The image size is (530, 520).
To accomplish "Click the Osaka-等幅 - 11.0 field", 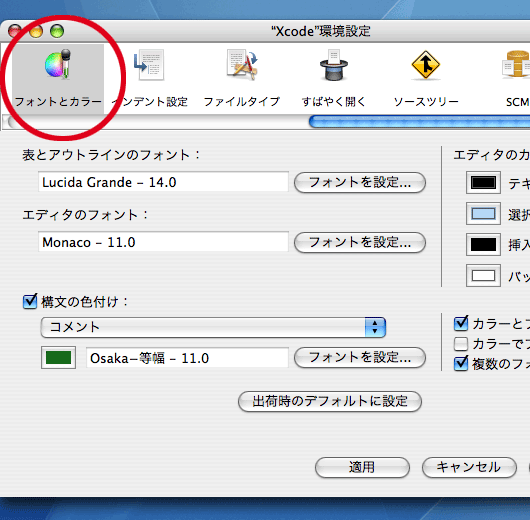I will pos(187,357).
